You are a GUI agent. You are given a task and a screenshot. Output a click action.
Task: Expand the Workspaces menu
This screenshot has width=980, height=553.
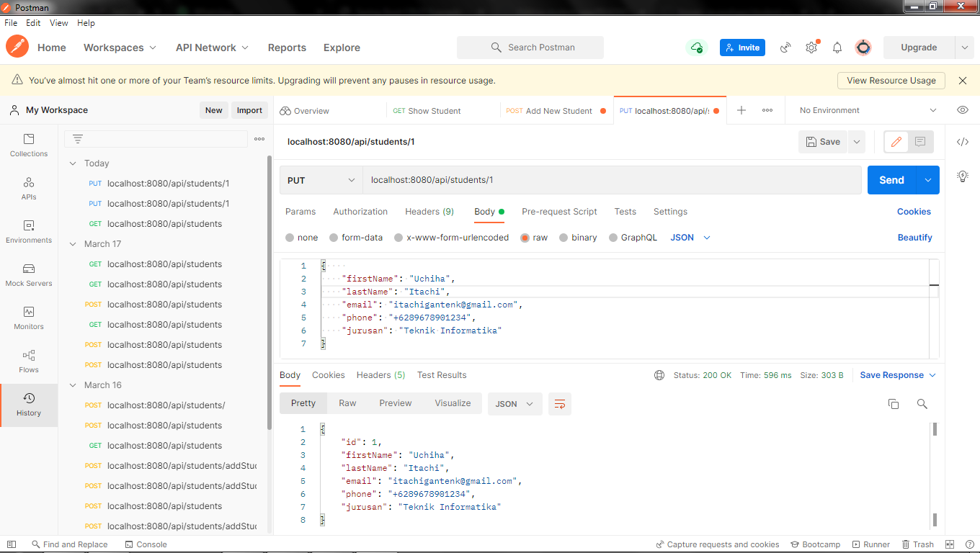pyautogui.click(x=120, y=48)
